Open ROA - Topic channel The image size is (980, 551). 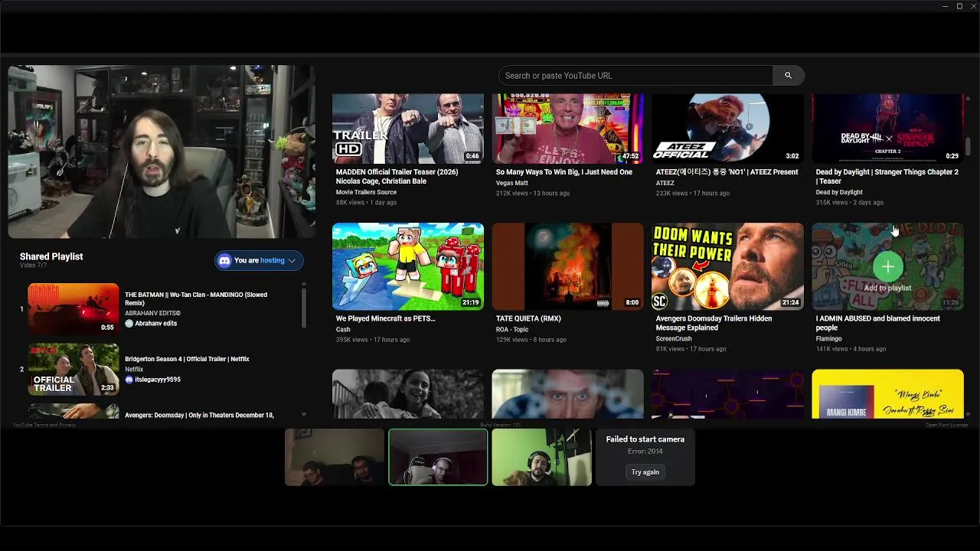tap(512, 329)
